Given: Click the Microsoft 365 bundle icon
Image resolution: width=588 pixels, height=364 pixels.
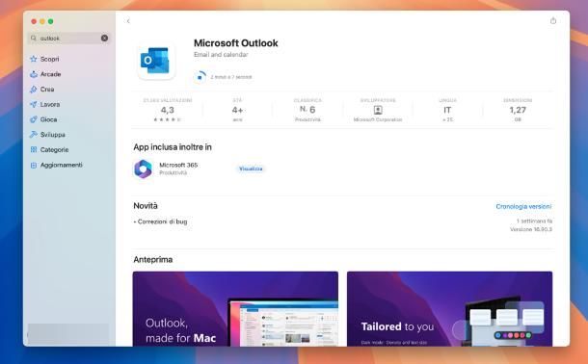Looking at the screenshot, I should tap(144, 169).
